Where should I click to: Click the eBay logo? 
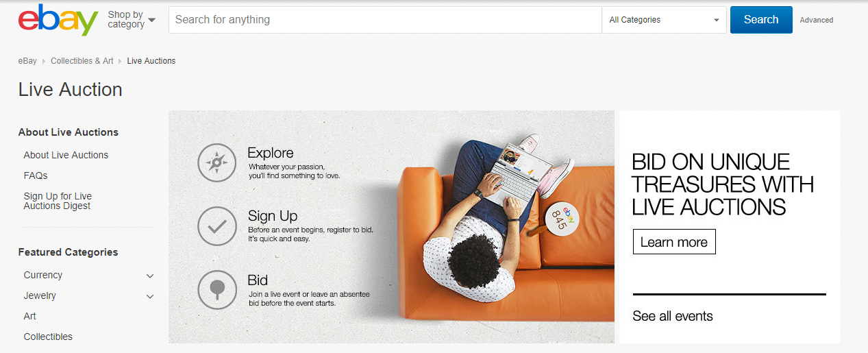(x=58, y=20)
